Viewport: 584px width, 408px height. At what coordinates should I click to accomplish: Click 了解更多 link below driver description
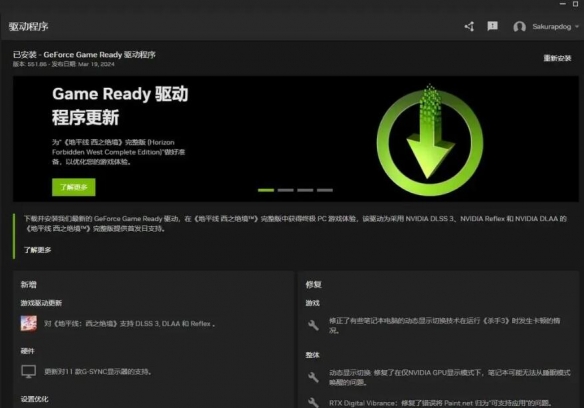pyautogui.click(x=38, y=250)
